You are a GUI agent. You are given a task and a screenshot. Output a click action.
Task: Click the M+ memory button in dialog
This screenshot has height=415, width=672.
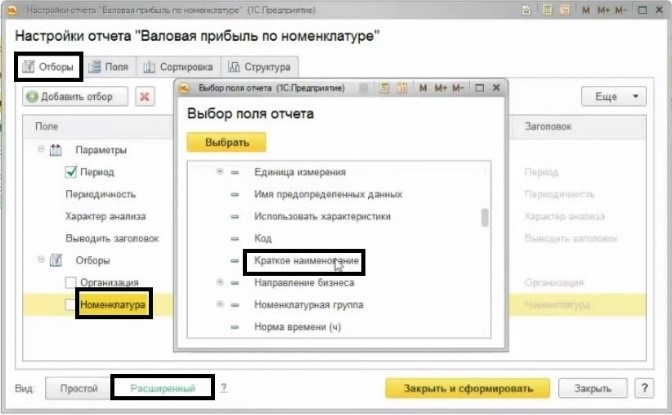point(440,88)
